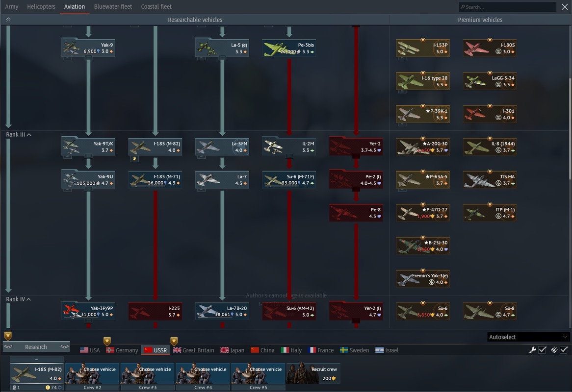Screen dimensions: 572x392
Task: Select premium P-63A-5 aircraft
Action: pyautogui.click(x=423, y=180)
